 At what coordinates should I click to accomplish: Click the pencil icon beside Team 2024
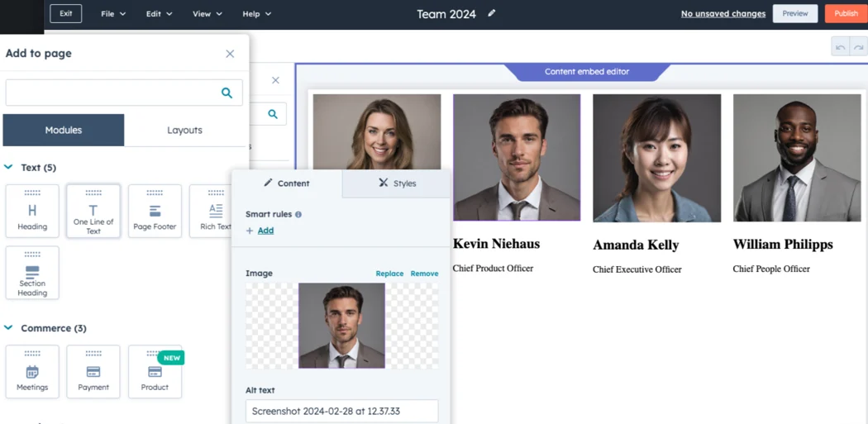[x=492, y=13]
